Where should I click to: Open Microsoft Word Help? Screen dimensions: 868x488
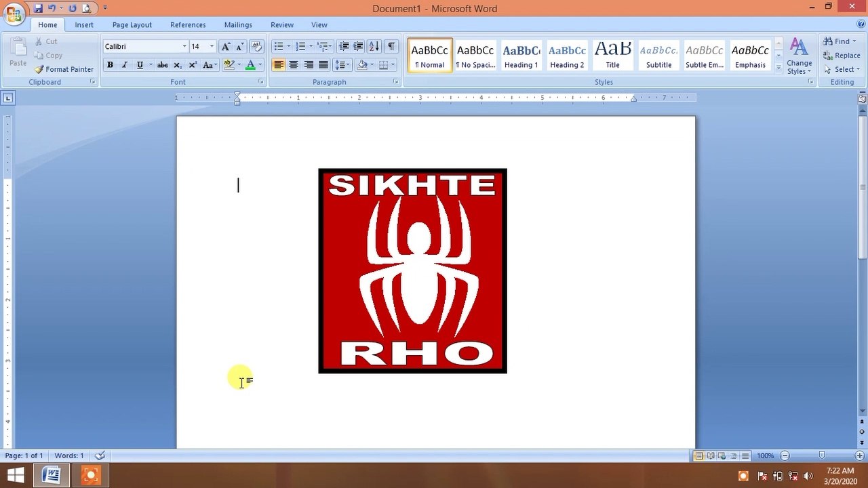(861, 24)
